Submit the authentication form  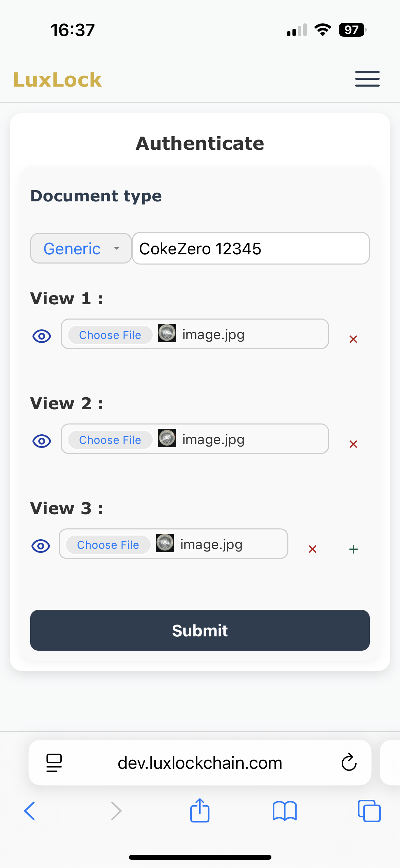200,630
